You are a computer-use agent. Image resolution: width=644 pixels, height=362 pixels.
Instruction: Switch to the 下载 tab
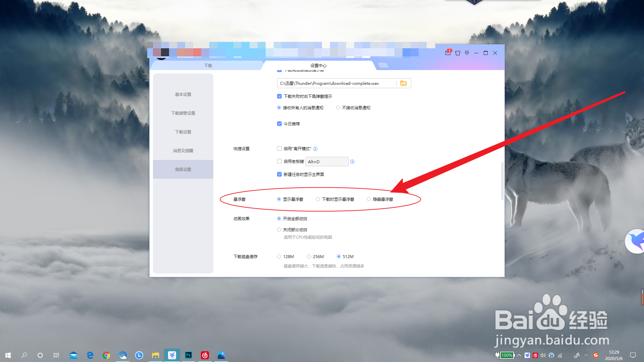[x=208, y=65]
